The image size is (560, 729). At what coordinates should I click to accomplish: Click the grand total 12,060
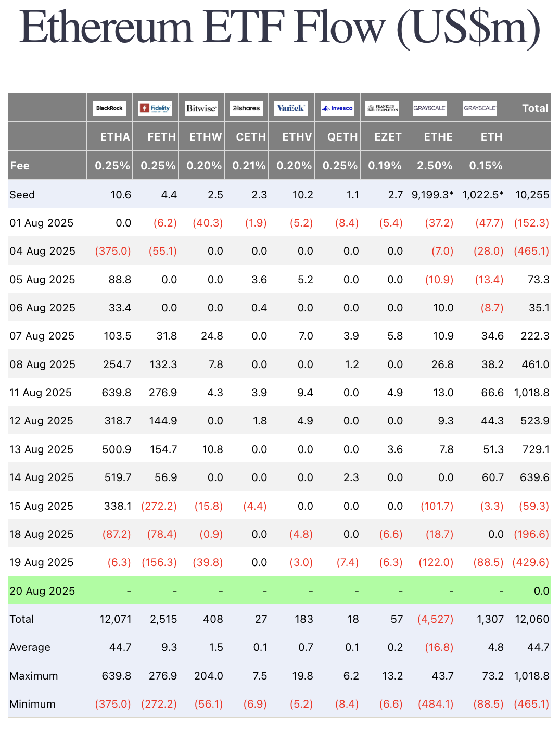pos(532,619)
